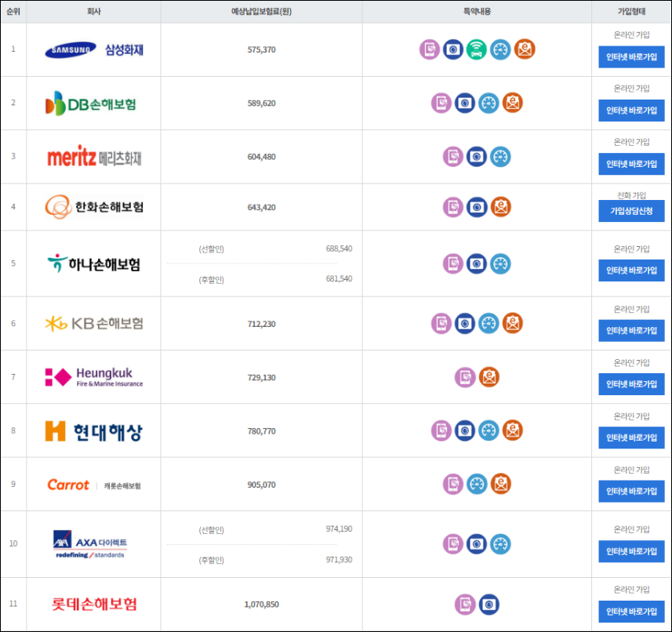The image size is (672, 632).
Task: Click 메리츠화재's navy blackbox camera icon
Action: [x=477, y=156]
